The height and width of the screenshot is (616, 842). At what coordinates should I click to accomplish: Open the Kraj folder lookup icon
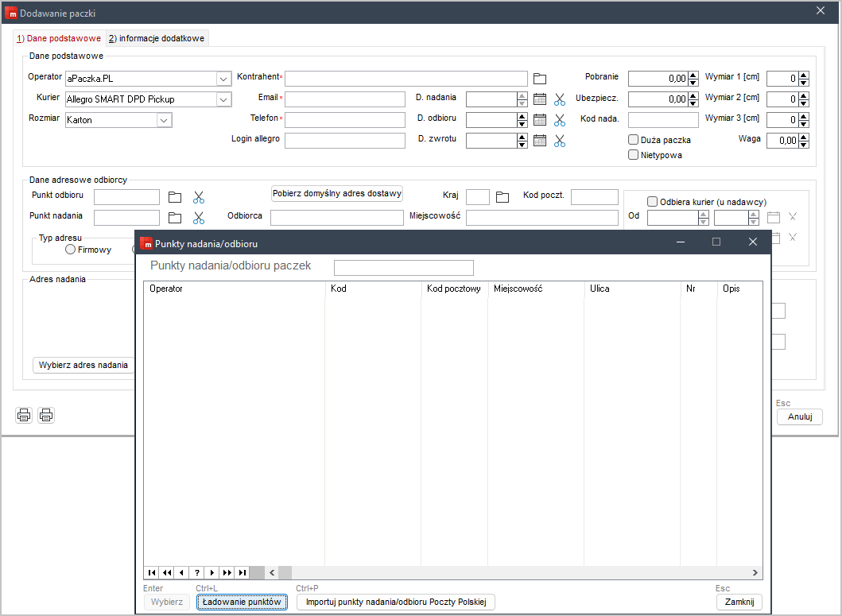point(502,197)
